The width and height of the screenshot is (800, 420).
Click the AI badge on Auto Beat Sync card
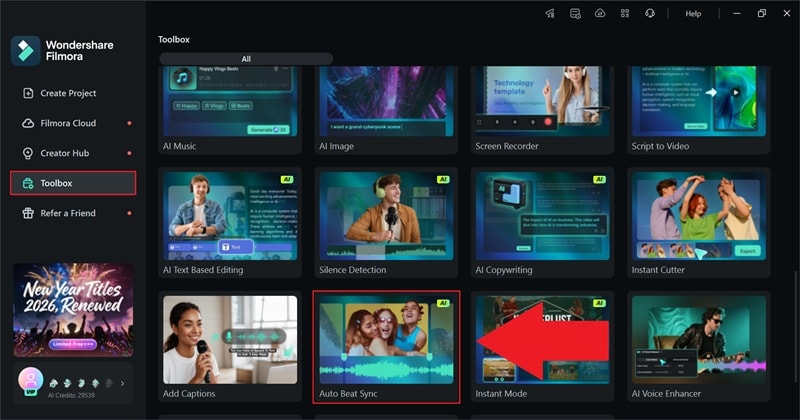tap(443, 303)
